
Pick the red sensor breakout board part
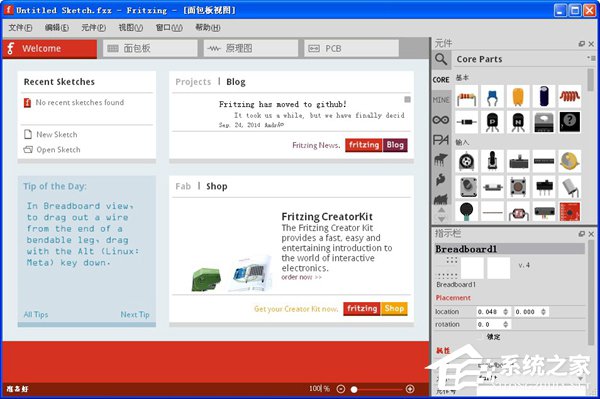click(569, 212)
